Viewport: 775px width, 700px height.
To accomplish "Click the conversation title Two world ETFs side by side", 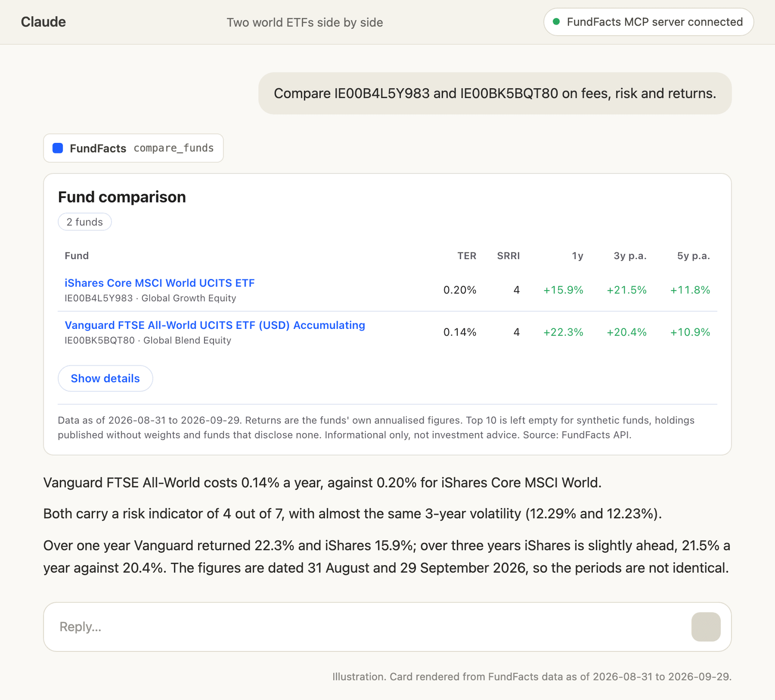I will (x=305, y=22).
